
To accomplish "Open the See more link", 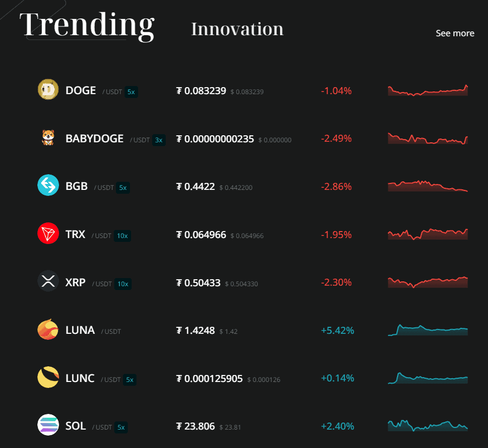I will pos(455,33).
